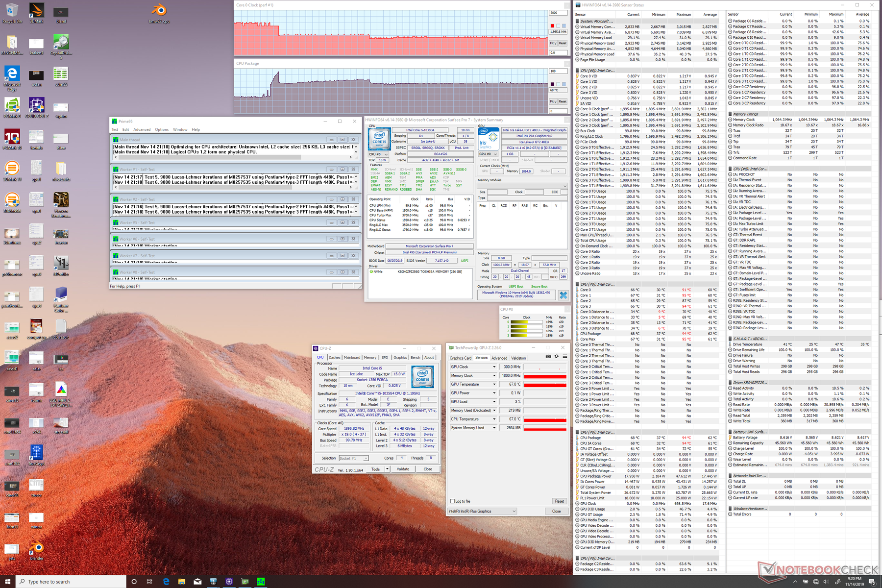Open Task View from the taskbar
The width and height of the screenshot is (882, 588).
click(x=149, y=582)
